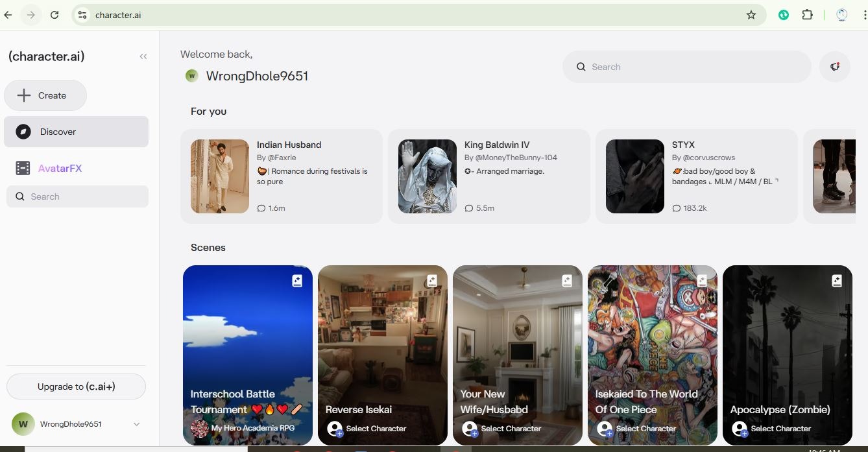Click the AvatarFX film icon
This screenshot has height=452, width=868.
pos(23,168)
